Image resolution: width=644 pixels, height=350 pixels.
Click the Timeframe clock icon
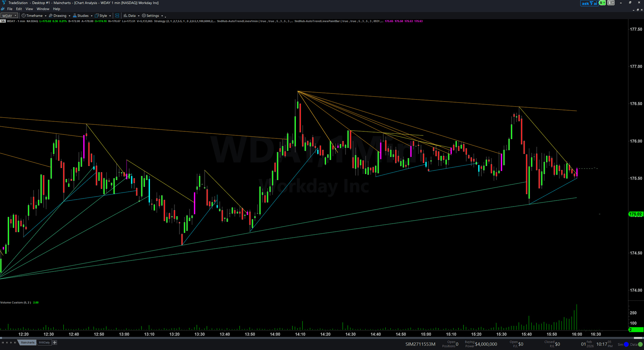pyautogui.click(x=23, y=16)
